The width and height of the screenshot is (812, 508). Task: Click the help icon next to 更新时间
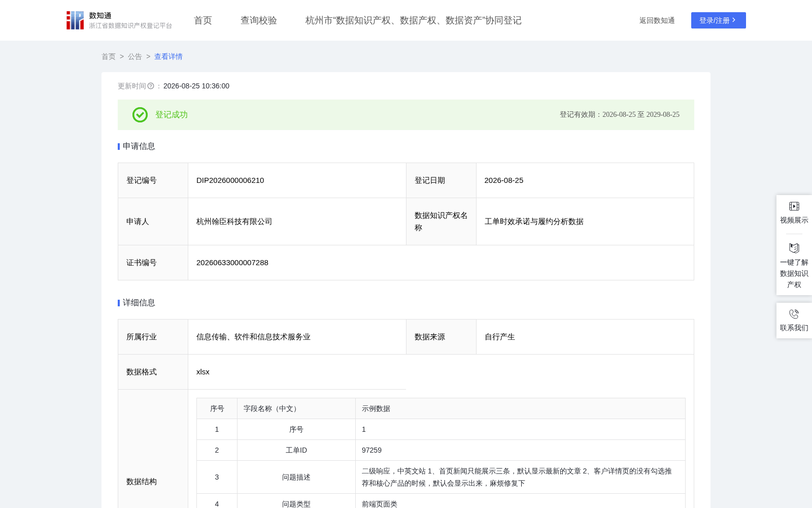151,86
